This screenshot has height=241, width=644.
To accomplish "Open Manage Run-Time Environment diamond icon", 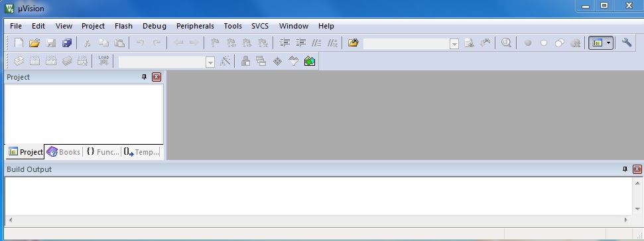I will click(277, 61).
